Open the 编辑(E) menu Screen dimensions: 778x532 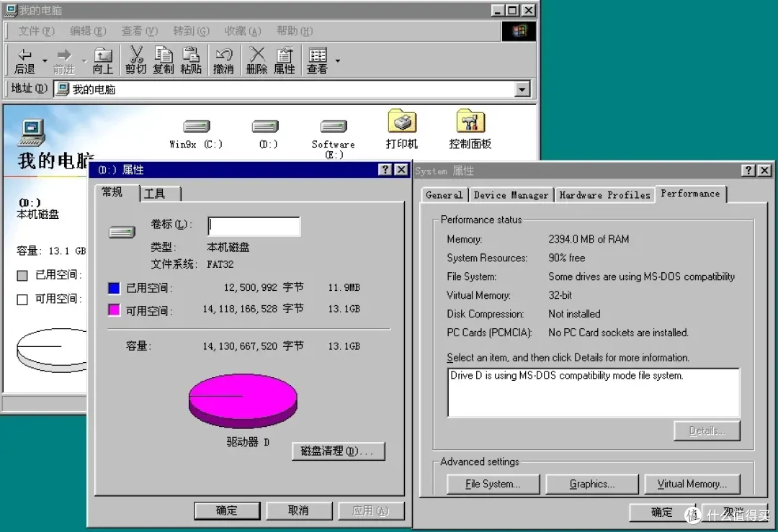click(x=88, y=31)
